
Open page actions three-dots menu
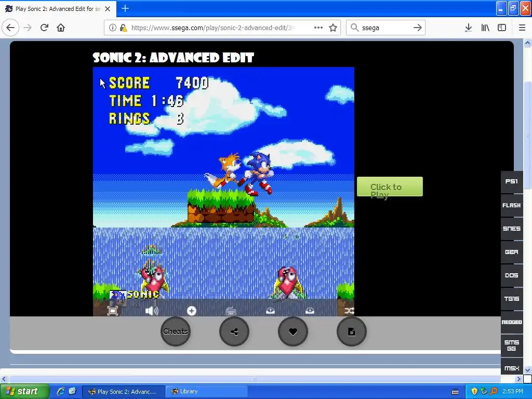[318, 28]
